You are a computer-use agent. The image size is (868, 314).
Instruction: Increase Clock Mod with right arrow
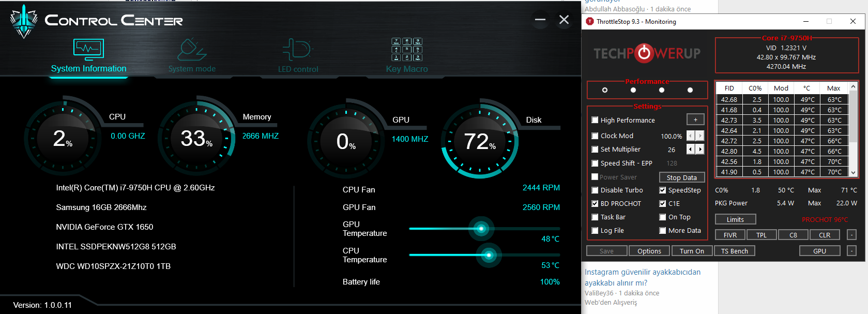700,136
